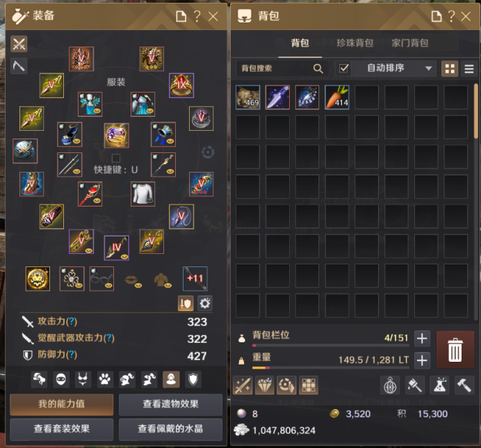Click the paw pet icon
The image size is (481, 448).
pyautogui.click(x=105, y=379)
